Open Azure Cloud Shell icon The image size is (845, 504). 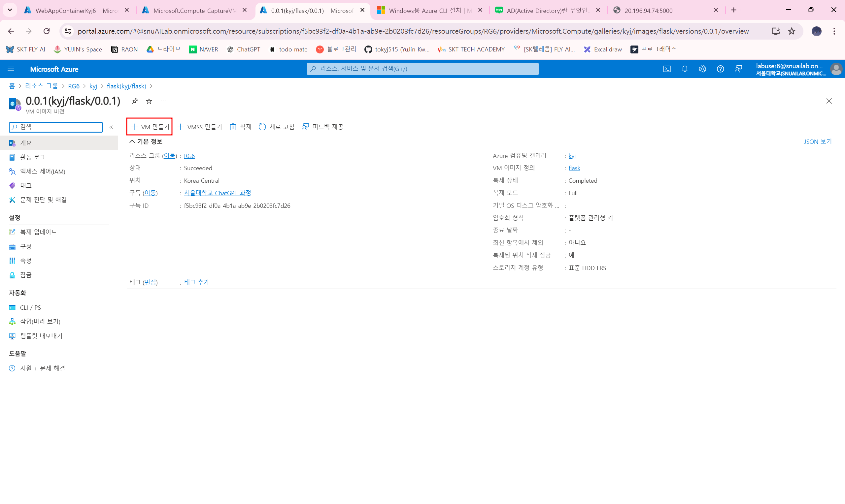click(x=667, y=69)
